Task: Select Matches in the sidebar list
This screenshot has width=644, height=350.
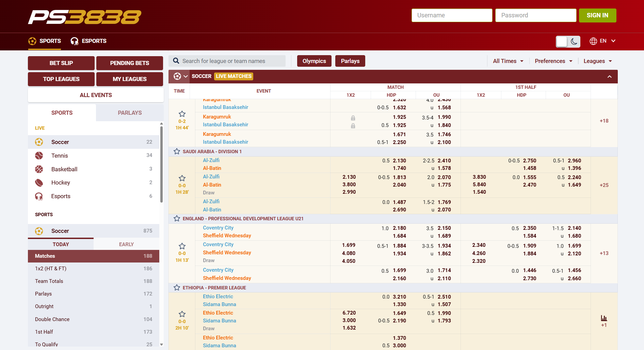Action: [x=94, y=256]
